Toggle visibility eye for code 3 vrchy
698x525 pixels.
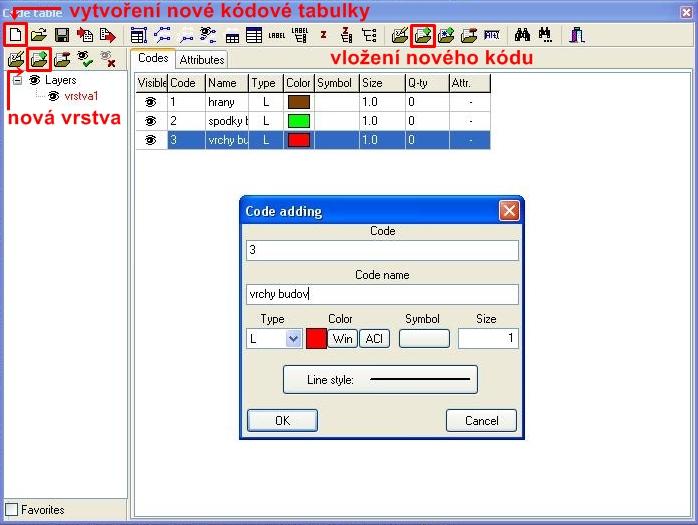[151, 140]
